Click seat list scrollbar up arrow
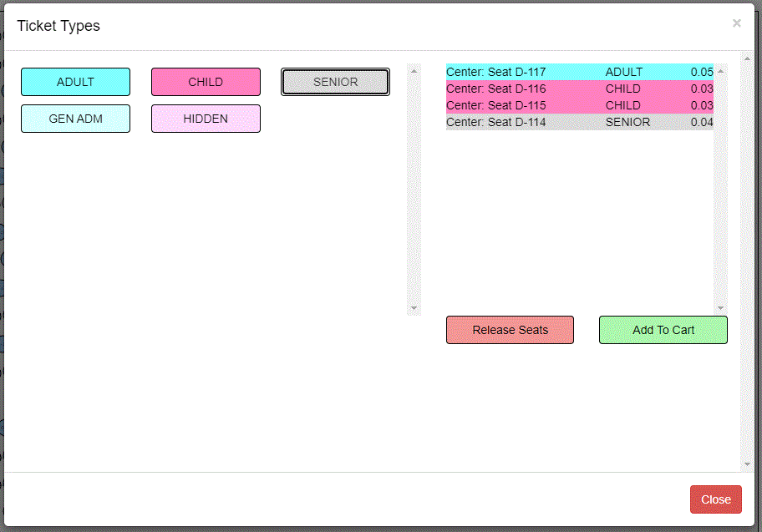The image size is (762, 532). pyautogui.click(x=720, y=71)
